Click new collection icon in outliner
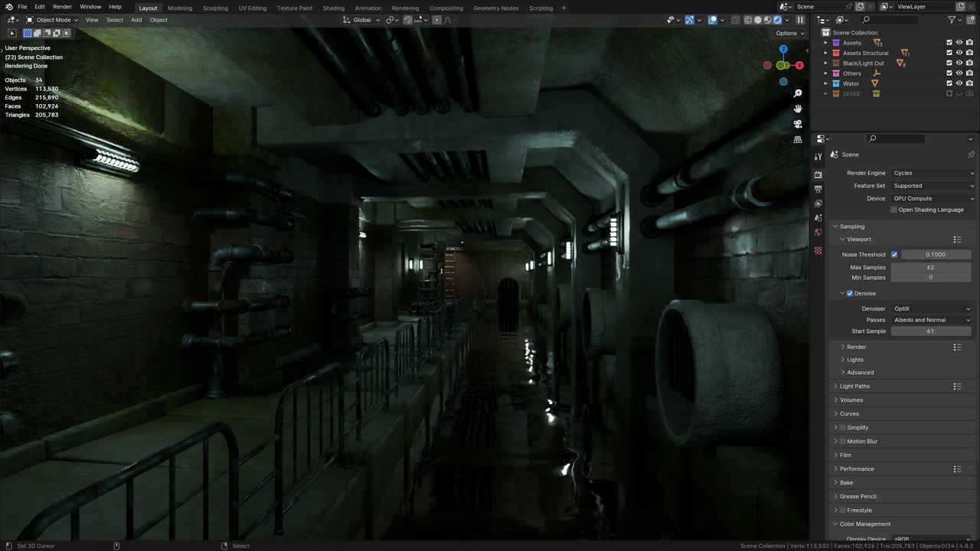The height and width of the screenshot is (551, 980). pos(970,20)
